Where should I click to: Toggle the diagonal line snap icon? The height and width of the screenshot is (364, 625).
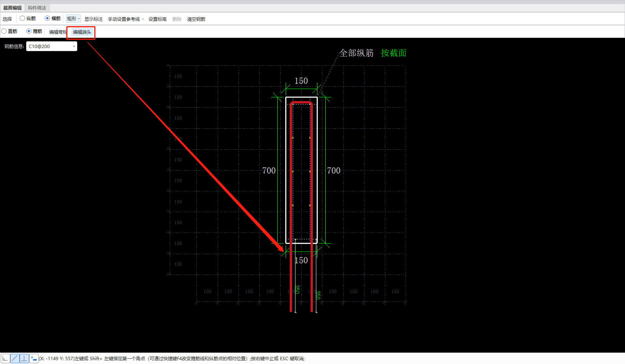(x=15, y=358)
